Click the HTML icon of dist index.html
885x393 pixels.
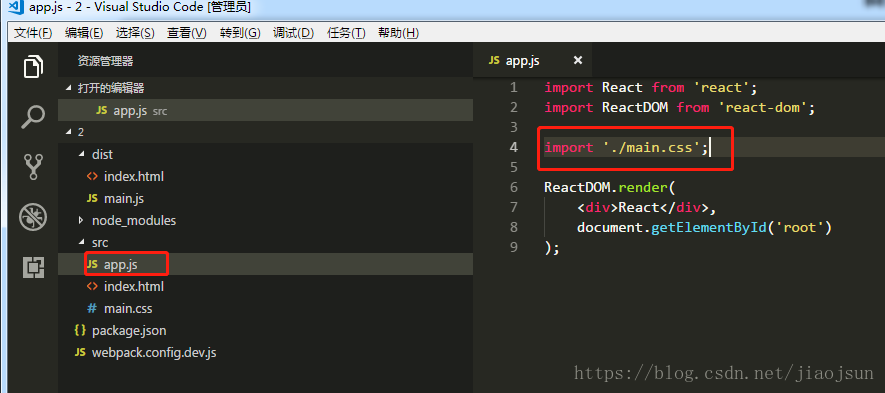coord(92,176)
